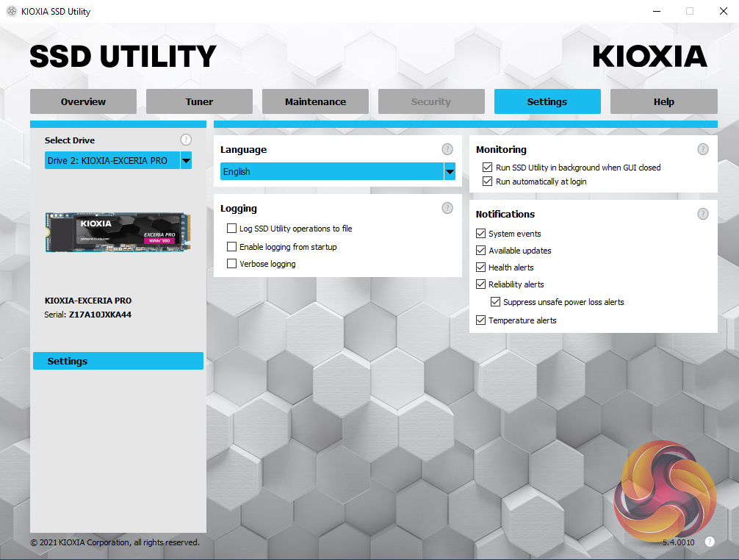Open the Help tab

[x=664, y=101]
